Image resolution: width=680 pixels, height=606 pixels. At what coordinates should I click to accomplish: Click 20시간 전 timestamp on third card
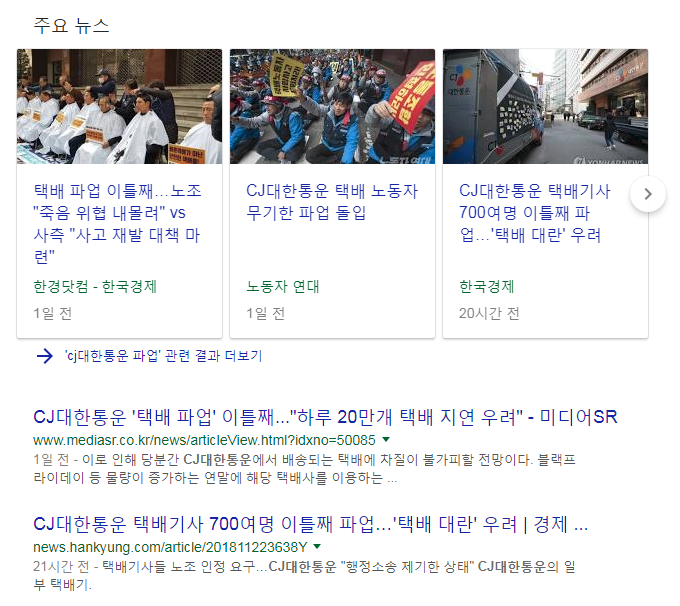(x=489, y=313)
